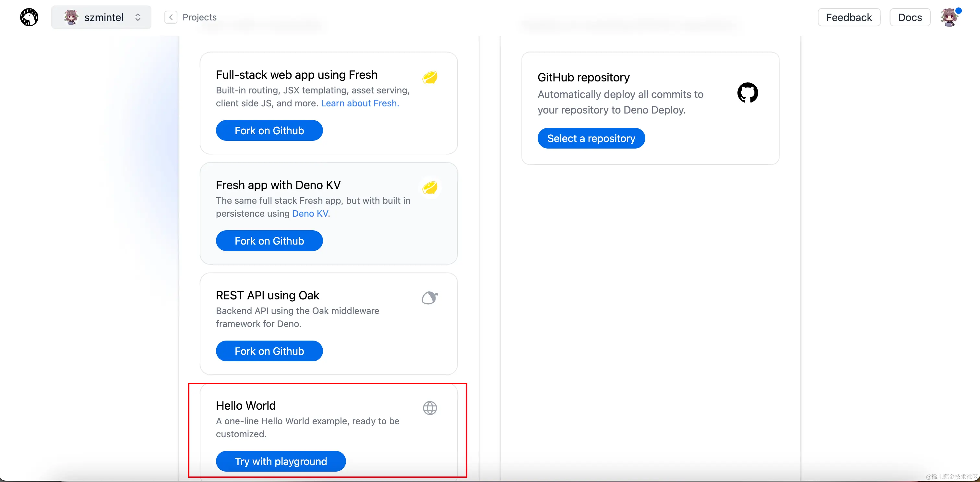
Task: Click the globe icon on Hello World card
Action: (430, 408)
